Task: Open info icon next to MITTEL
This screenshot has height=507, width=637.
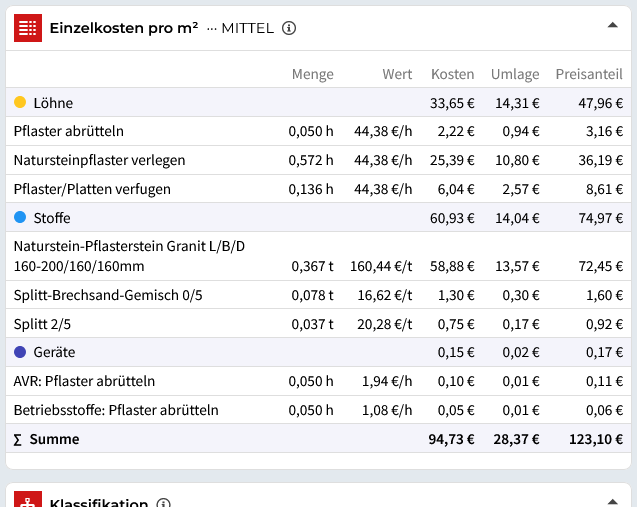Action: 289,28
